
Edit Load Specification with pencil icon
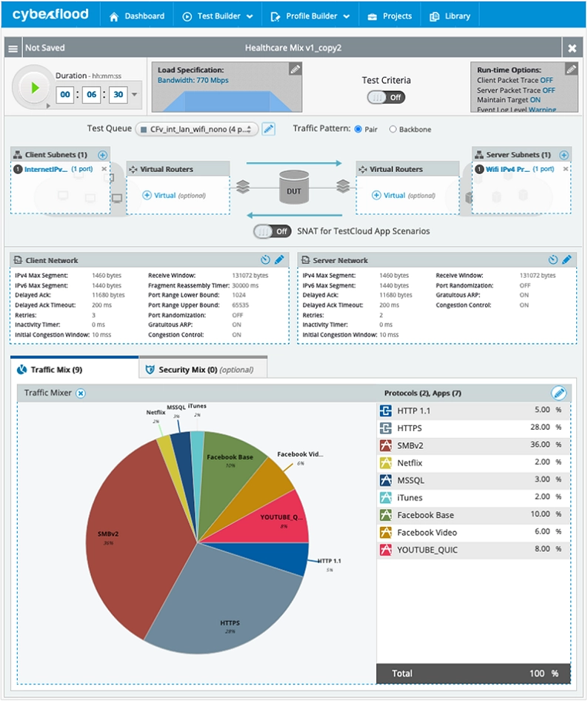pos(295,70)
